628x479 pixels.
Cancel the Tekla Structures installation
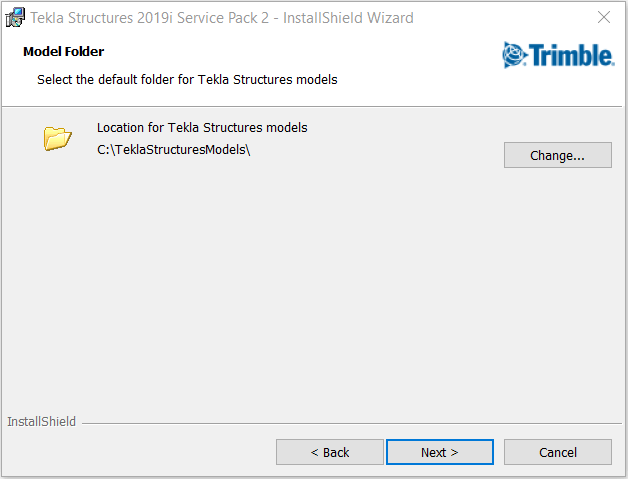[x=558, y=452]
